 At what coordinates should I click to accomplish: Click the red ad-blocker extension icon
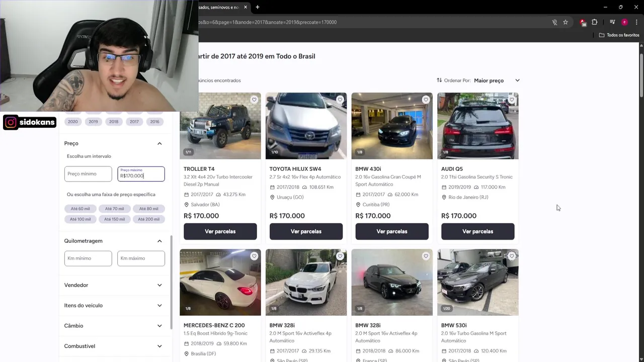583,22
